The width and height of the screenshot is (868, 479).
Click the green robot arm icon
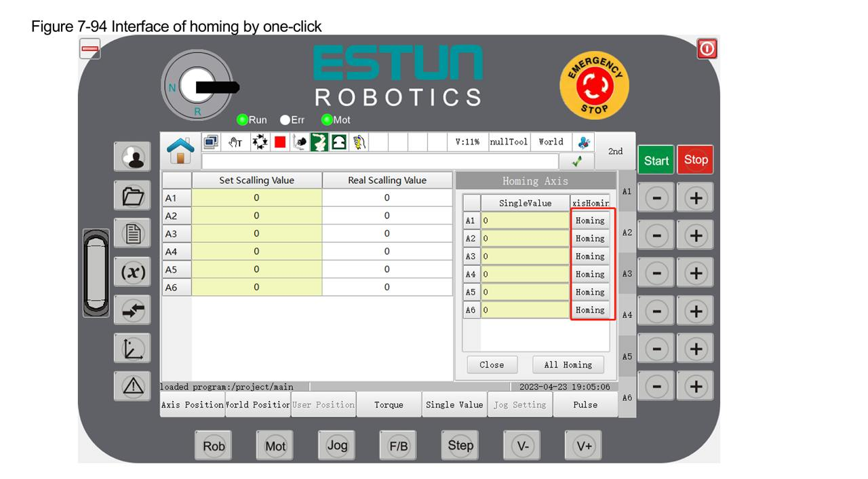[x=319, y=142]
